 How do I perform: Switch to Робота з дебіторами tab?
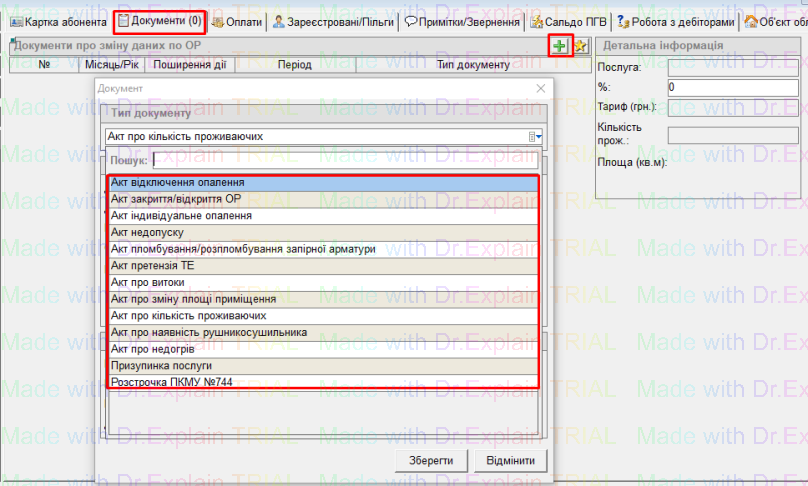tap(679, 21)
